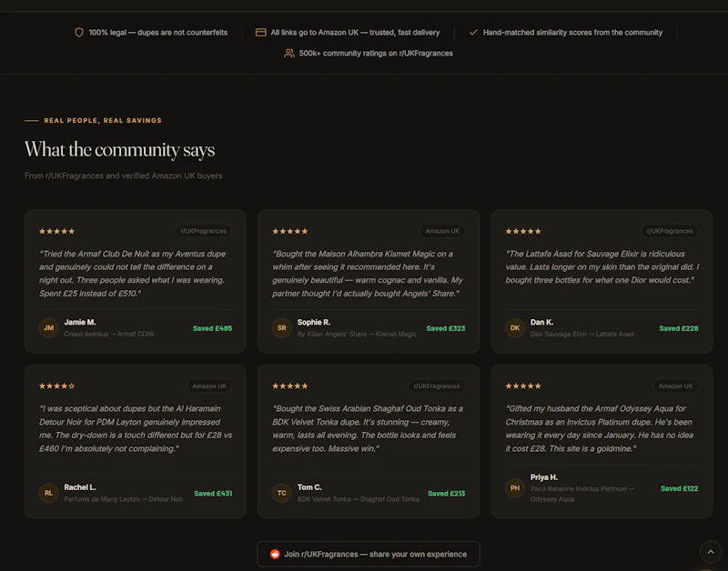Viewport: 728px width, 571px height.
Task: Click the RL avatar for Rachel L.
Action: [49, 493]
